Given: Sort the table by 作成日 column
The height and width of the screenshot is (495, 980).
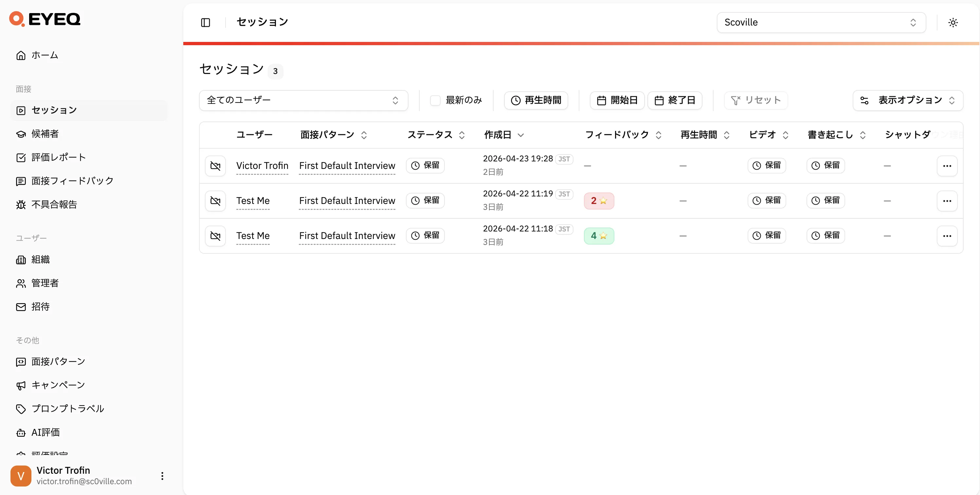Looking at the screenshot, I should click(x=504, y=135).
